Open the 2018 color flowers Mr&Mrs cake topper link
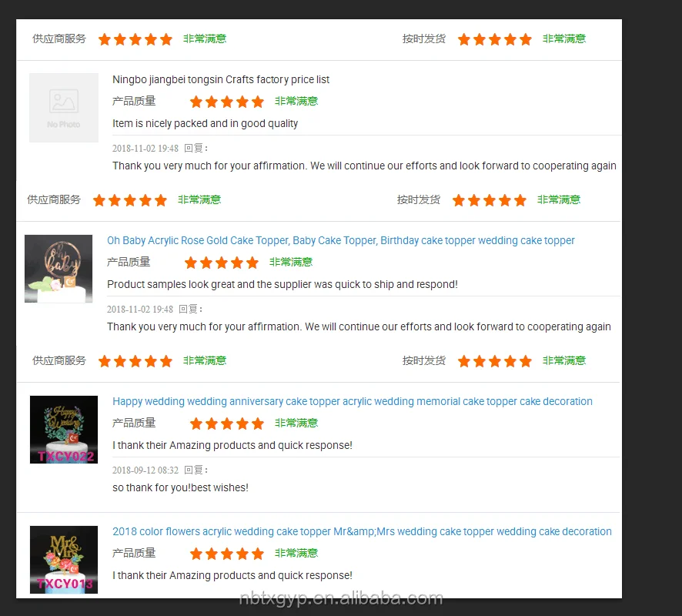The height and width of the screenshot is (616, 682). point(362,531)
